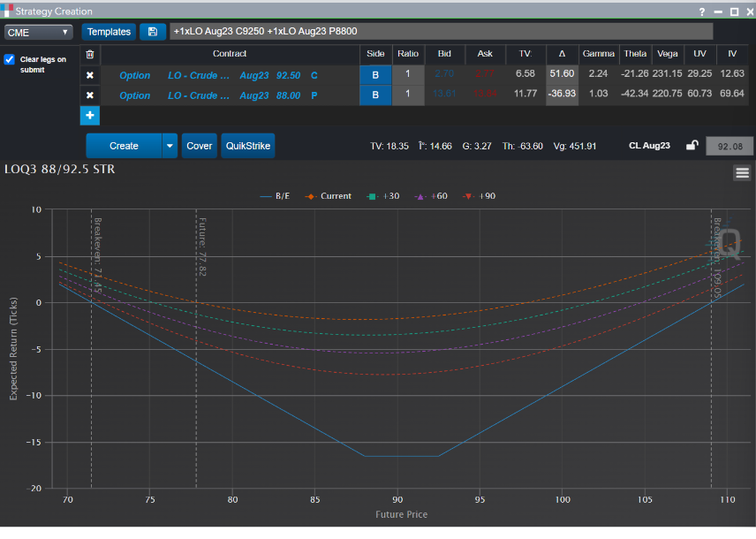This screenshot has width=756, height=539.
Task: Toggle Clear legs on submit checkbox
Action: 10,60
